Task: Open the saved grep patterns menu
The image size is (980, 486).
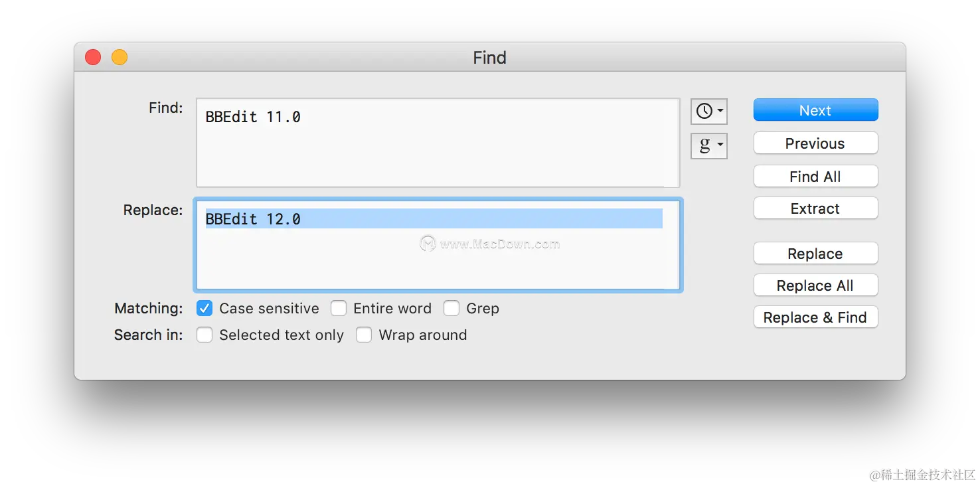Action: [x=708, y=145]
